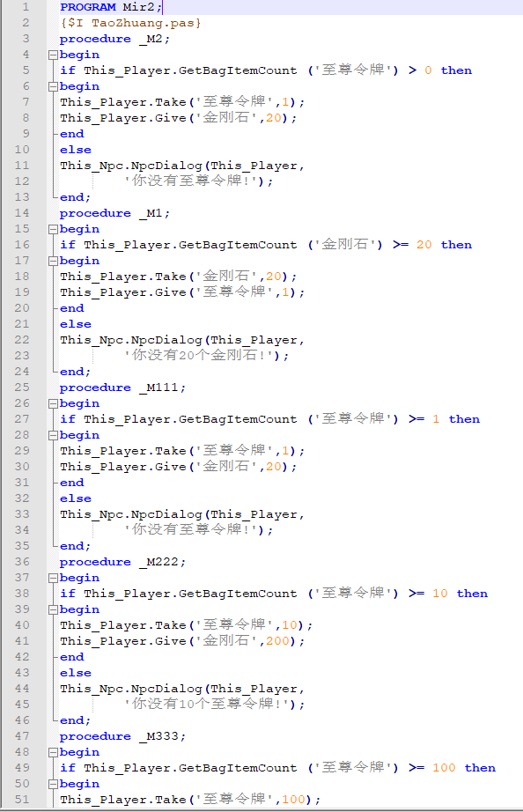Screen dimensions: 523x812
Task: Collapse the fold marker at line 4
Action: coord(53,55)
